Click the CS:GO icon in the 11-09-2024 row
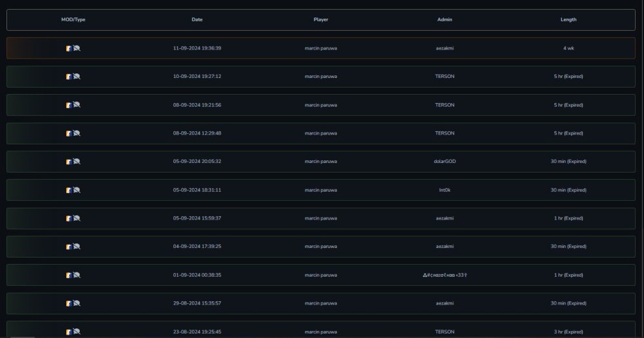The width and height of the screenshot is (644, 338). pos(69,48)
